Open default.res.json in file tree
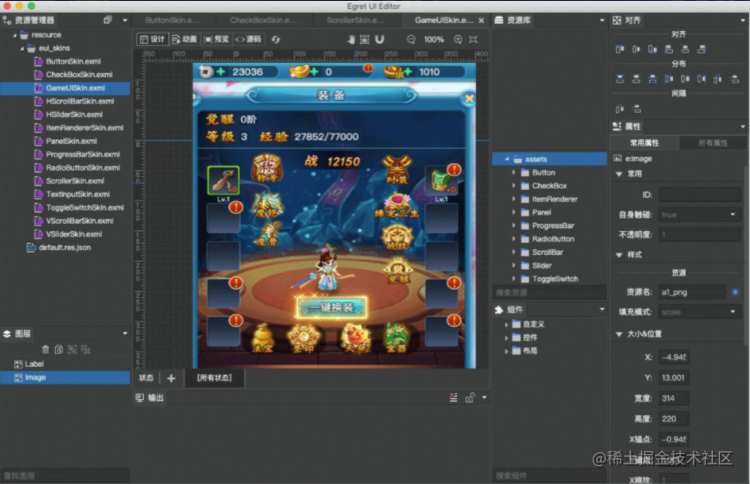This screenshot has height=484, width=750. 65,247
